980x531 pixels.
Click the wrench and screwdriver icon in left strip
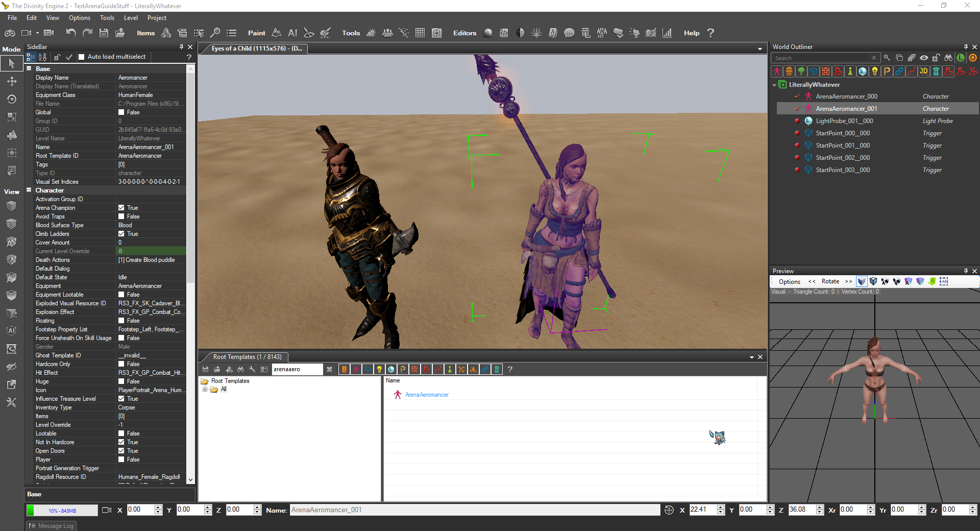[x=11, y=403]
